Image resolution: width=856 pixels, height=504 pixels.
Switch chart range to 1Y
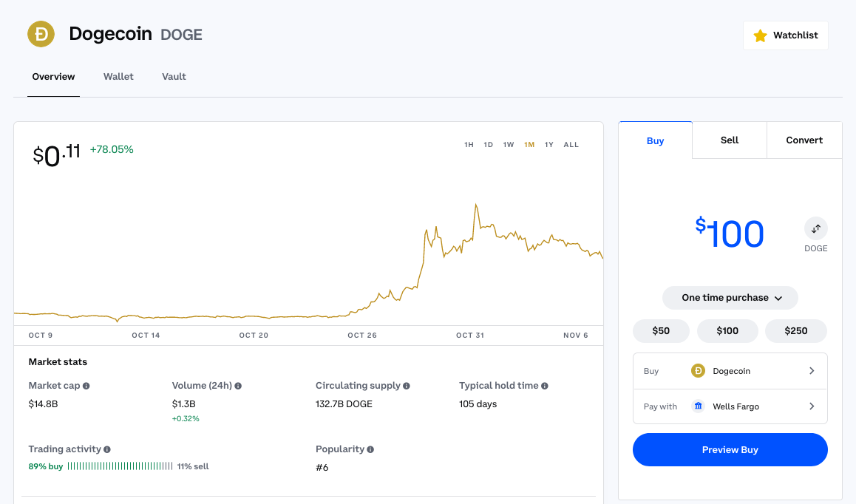click(x=549, y=145)
